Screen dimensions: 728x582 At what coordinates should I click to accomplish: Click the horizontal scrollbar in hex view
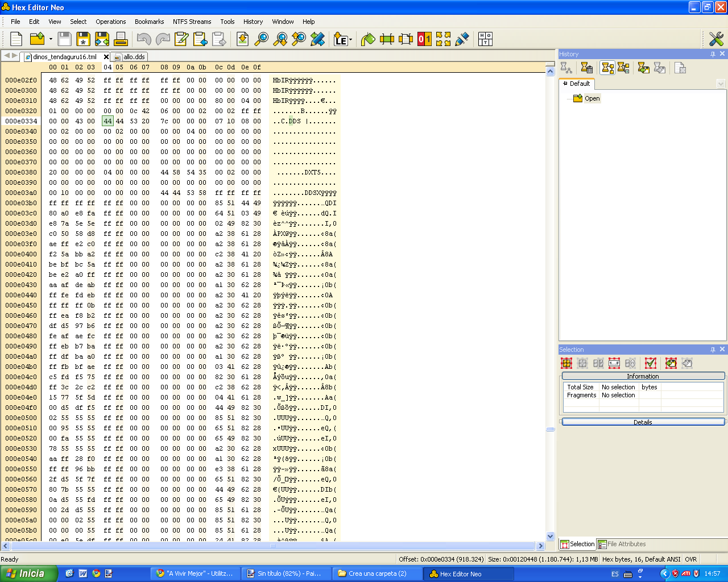[x=273, y=546]
